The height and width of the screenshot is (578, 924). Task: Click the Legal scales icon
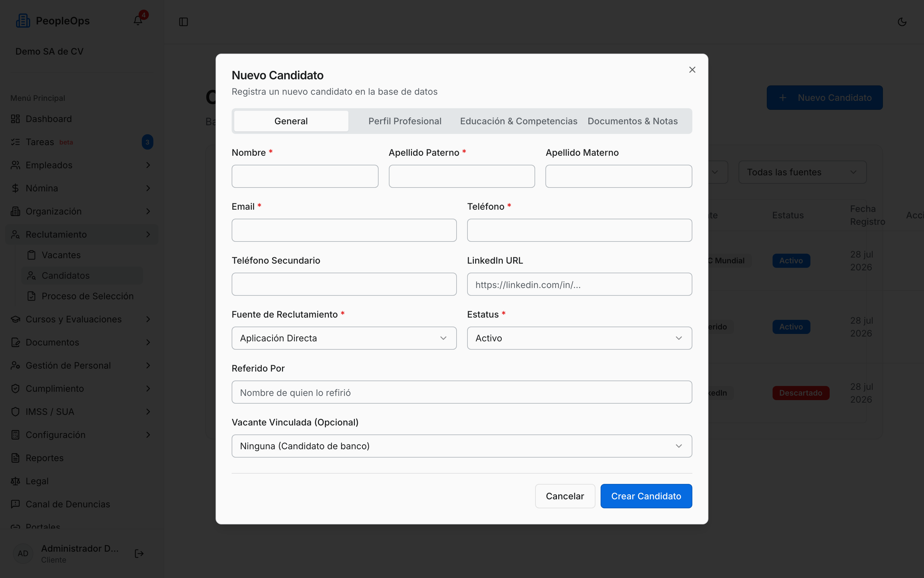pos(15,481)
